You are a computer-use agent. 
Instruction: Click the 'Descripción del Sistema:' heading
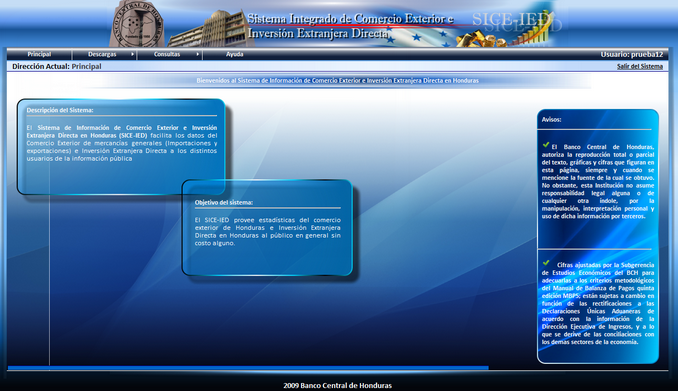(x=60, y=110)
